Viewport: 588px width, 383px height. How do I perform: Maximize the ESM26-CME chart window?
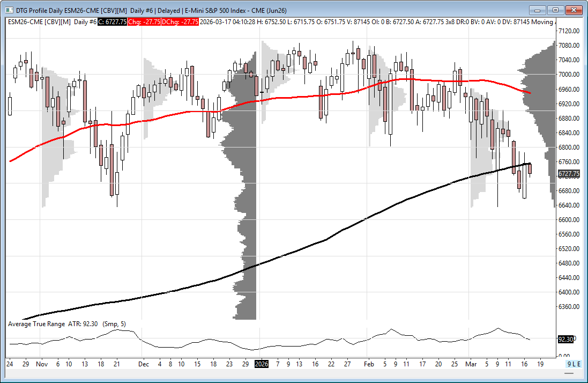point(555,10)
